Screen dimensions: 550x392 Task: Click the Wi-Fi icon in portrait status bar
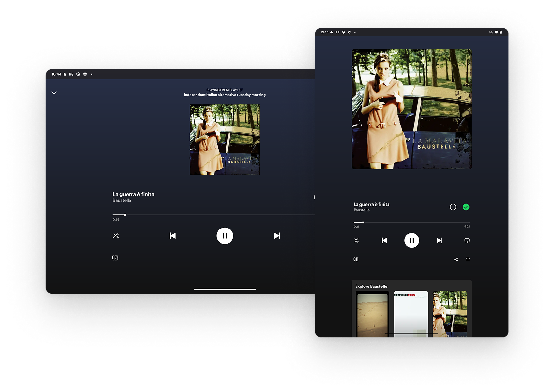[x=496, y=33]
